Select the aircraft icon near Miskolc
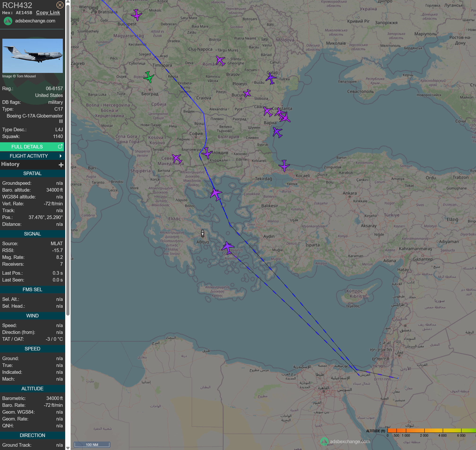Screen dimensions: 476x450 (136, 15)
